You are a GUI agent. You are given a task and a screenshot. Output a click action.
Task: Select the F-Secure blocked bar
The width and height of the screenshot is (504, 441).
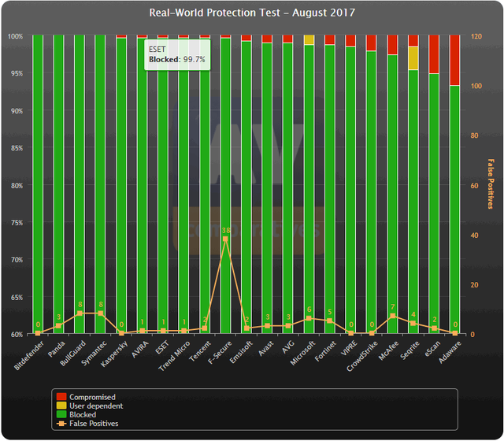[x=226, y=186]
